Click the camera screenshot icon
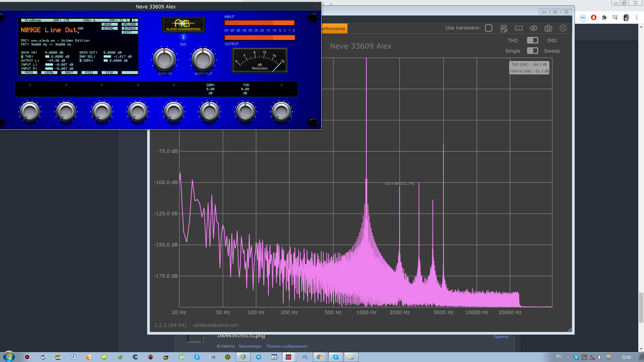This screenshot has width=644, height=362. coord(548,28)
